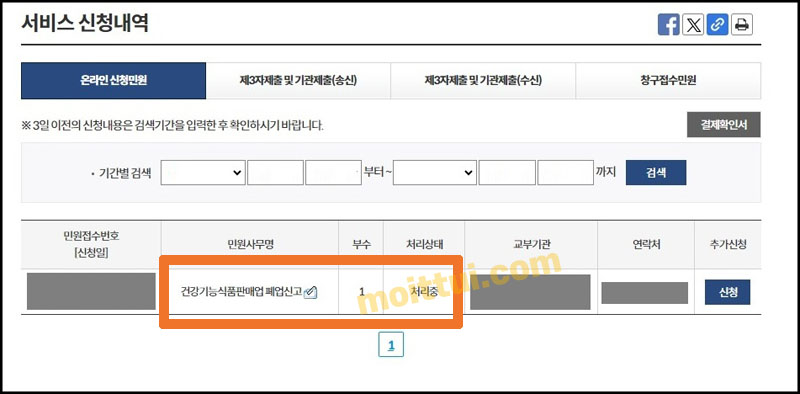
Task: Click 처리상태 column header
Action: 424,244
